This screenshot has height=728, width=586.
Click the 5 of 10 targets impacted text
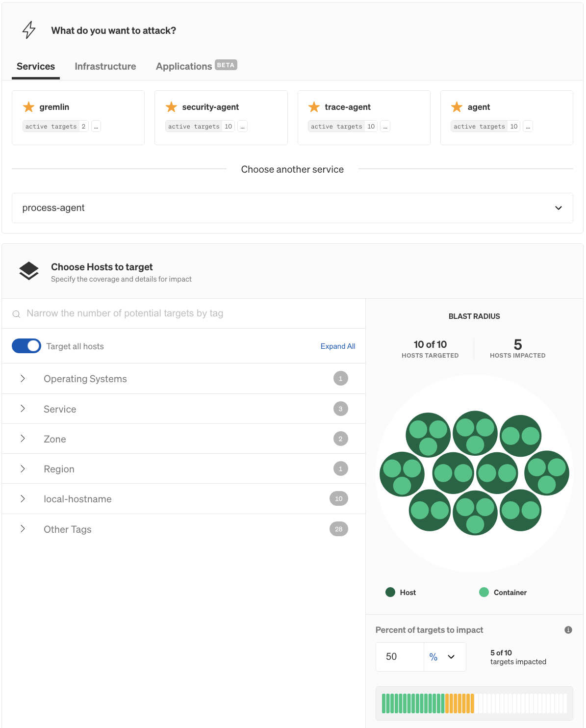(x=518, y=657)
